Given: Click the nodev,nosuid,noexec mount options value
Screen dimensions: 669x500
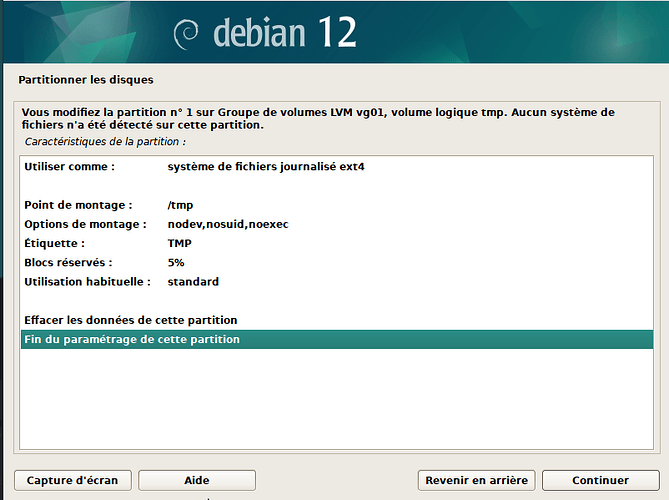Looking at the screenshot, I should pyautogui.click(x=228, y=224).
